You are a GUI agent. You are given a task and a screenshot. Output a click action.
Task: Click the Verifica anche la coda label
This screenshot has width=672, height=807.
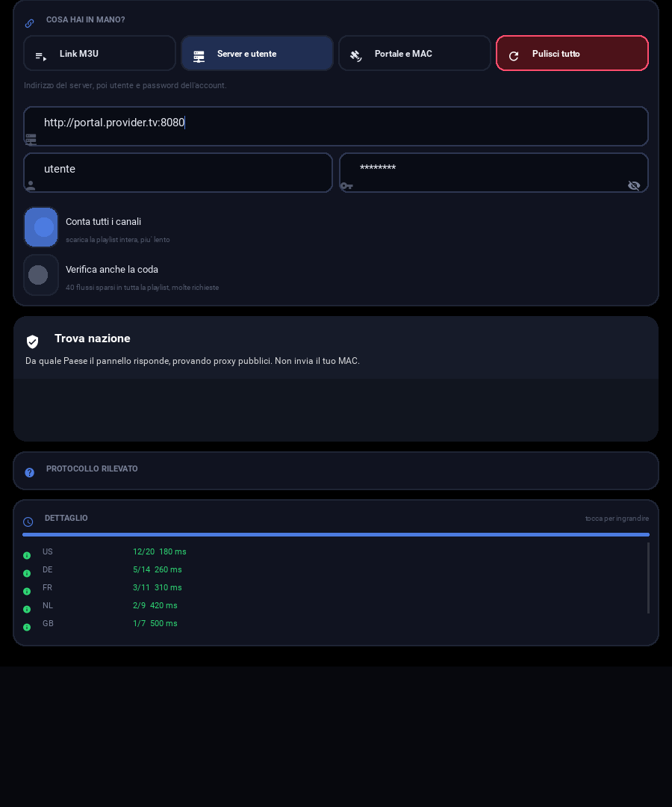(x=111, y=270)
